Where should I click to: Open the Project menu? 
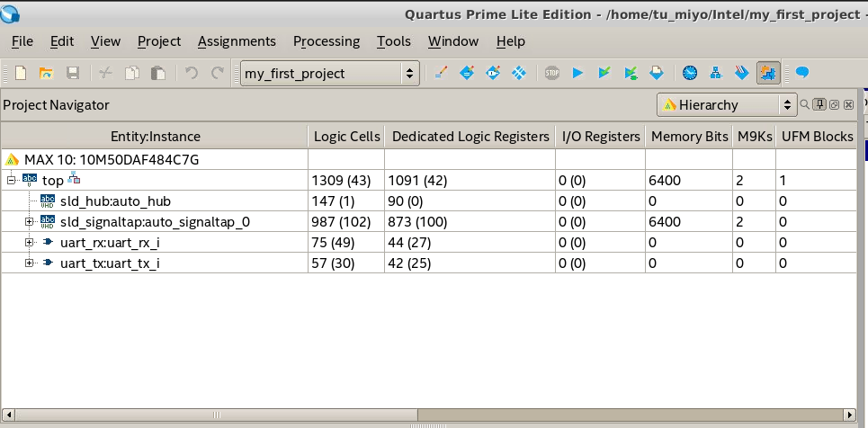click(159, 41)
